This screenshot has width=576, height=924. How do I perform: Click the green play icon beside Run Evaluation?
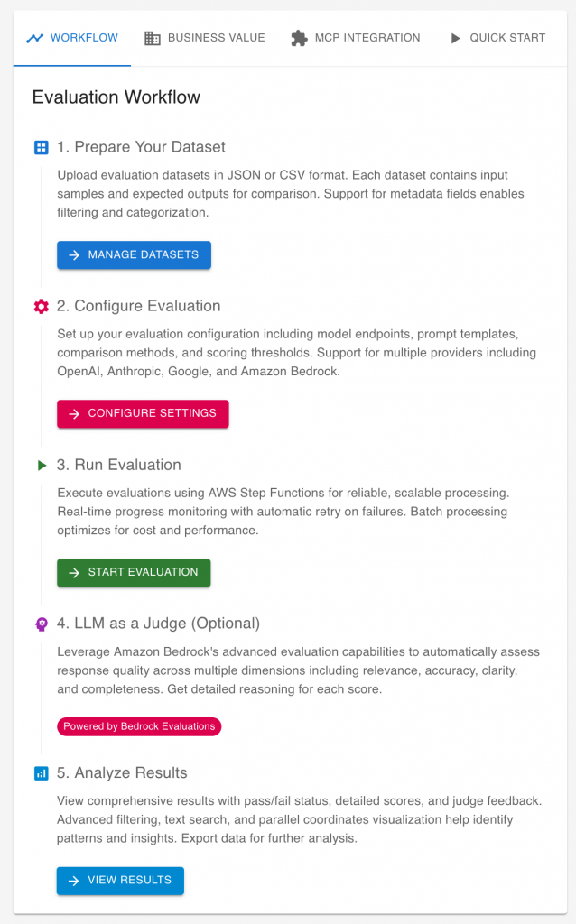click(41, 465)
